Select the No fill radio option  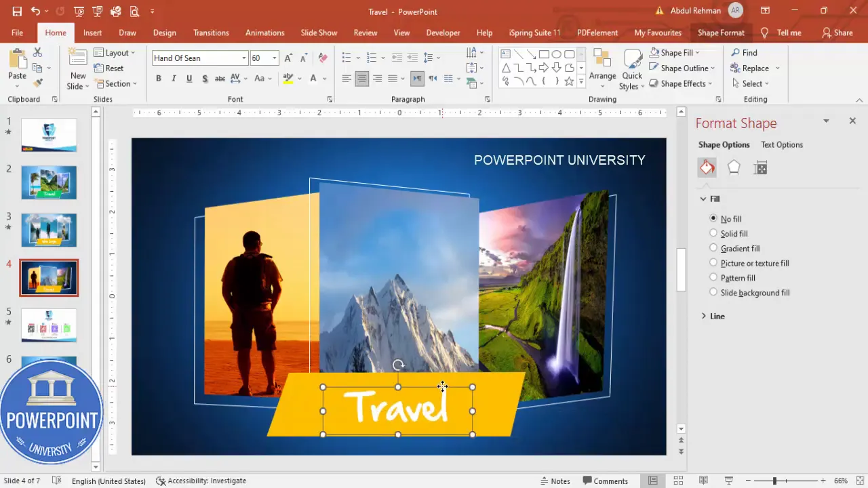coord(713,218)
